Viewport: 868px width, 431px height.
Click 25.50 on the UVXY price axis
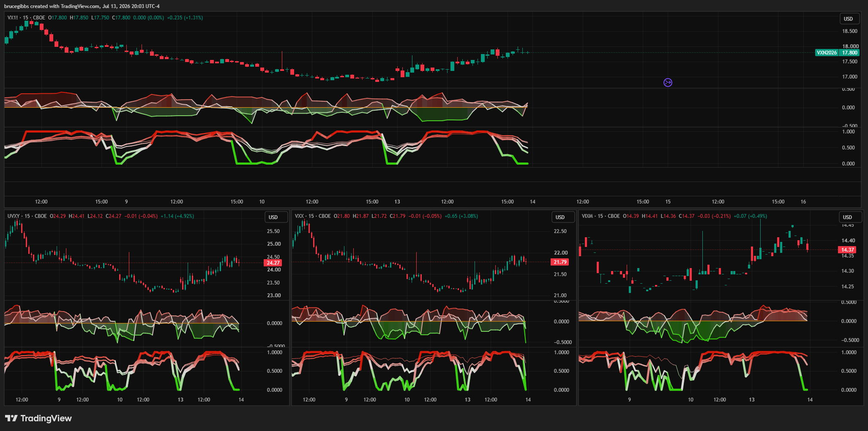[273, 231]
